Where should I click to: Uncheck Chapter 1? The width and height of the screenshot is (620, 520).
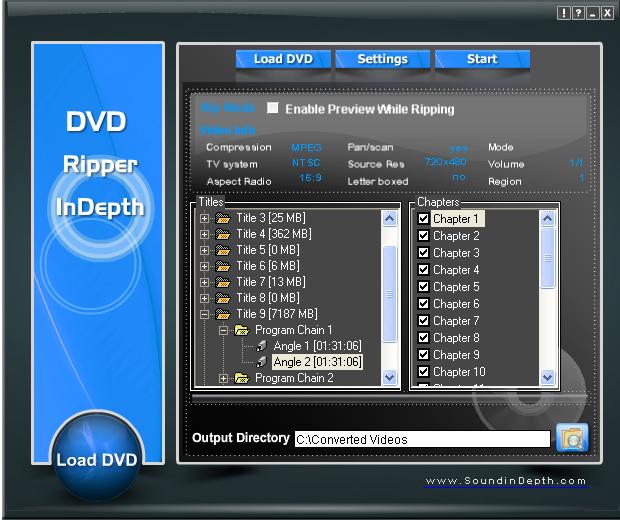pos(423,218)
